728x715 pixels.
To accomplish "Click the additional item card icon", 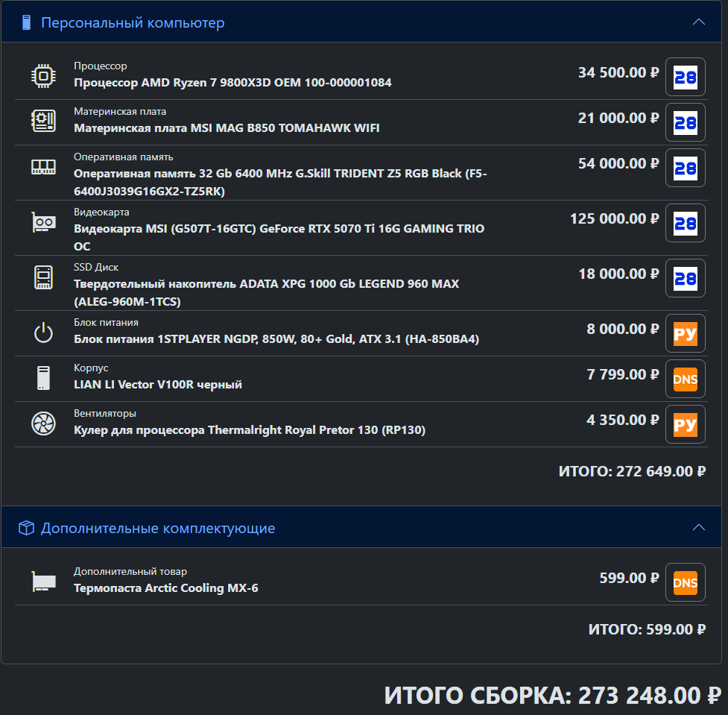I will [x=43, y=582].
